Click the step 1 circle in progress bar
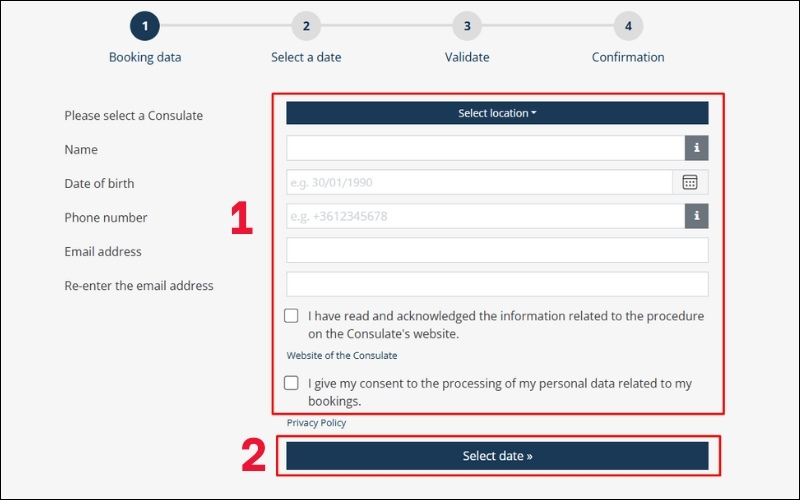 coord(145,26)
